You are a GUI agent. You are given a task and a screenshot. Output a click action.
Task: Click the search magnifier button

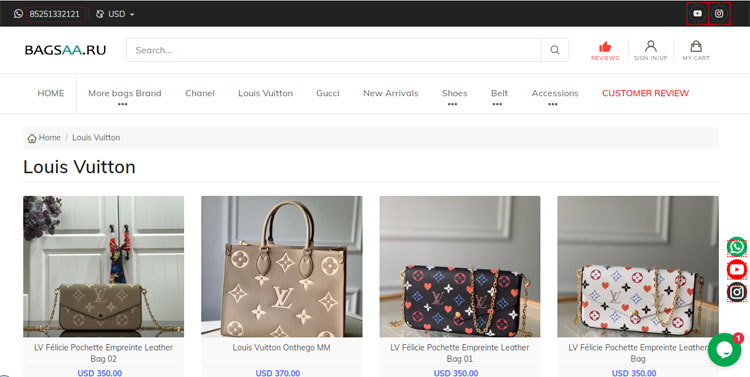555,50
